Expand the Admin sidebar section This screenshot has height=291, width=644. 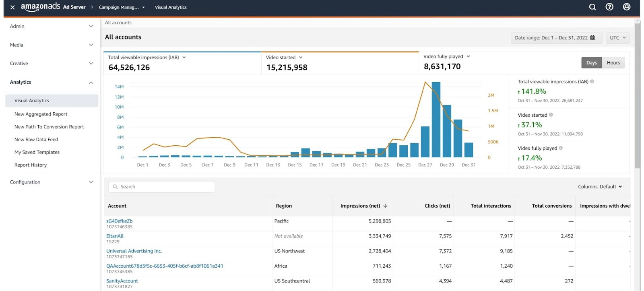[52, 26]
